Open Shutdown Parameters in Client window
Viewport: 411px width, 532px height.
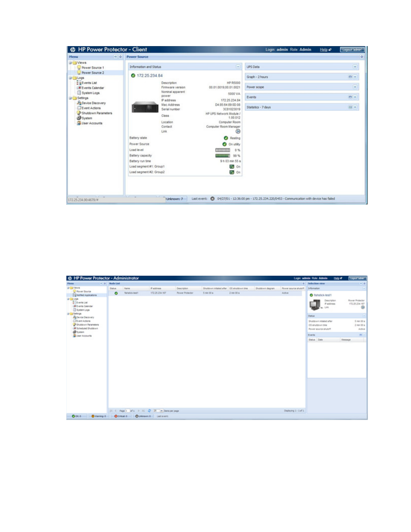[97, 113]
